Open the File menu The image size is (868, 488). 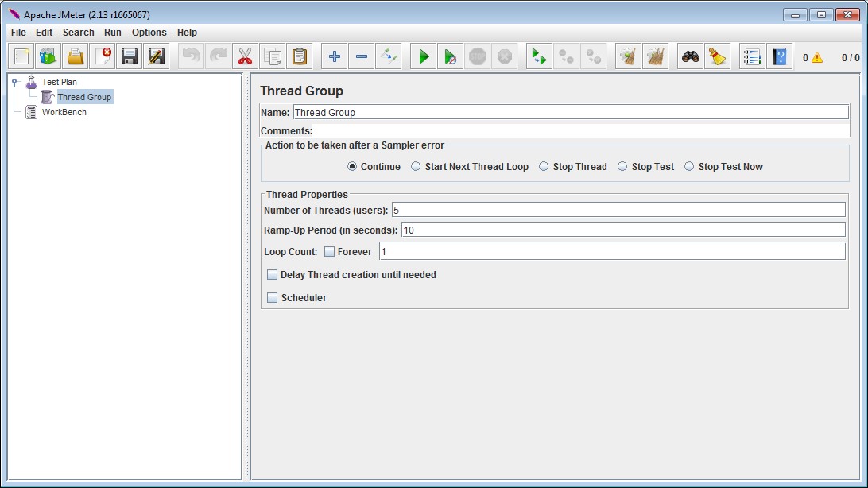click(18, 33)
